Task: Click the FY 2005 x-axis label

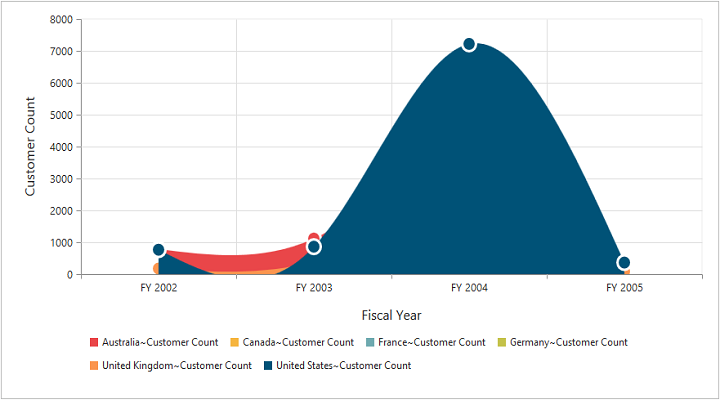Action: pyautogui.click(x=624, y=288)
